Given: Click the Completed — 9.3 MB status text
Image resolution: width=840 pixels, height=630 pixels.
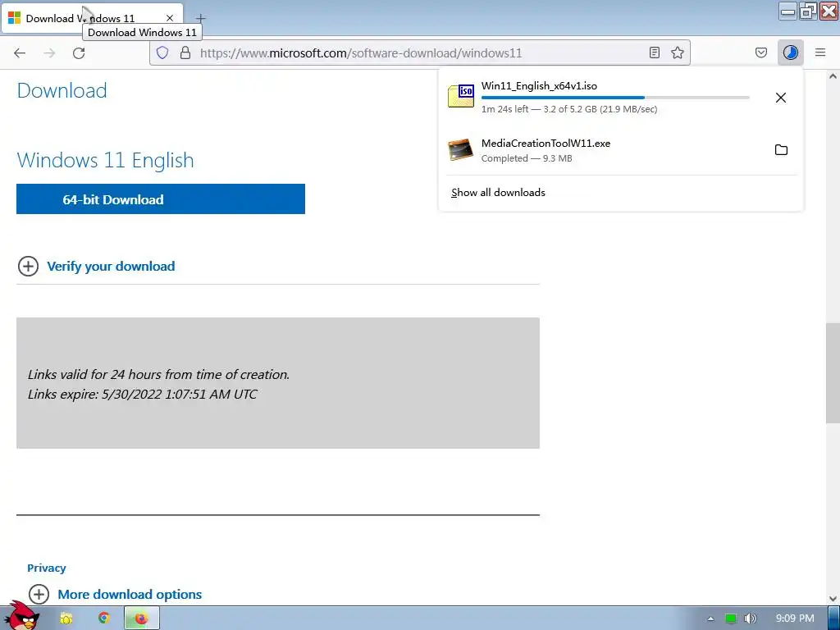Looking at the screenshot, I should [x=527, y=158].
